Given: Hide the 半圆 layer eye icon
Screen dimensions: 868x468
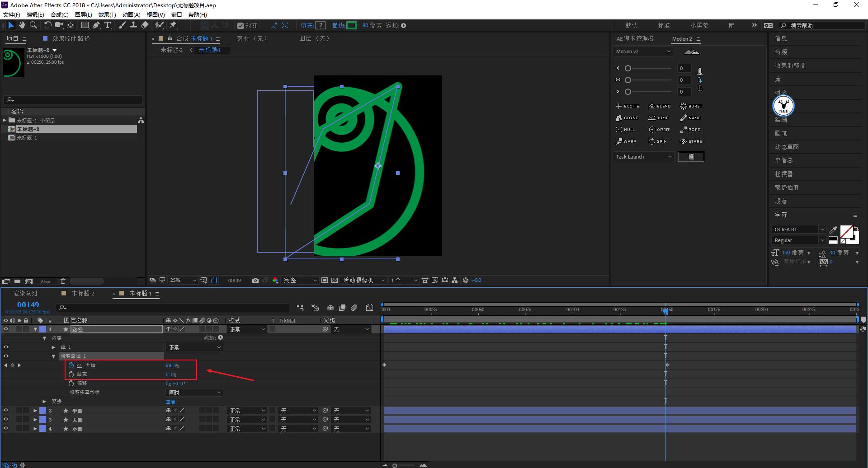Looking at the screenshot, I should pos(6,411).
